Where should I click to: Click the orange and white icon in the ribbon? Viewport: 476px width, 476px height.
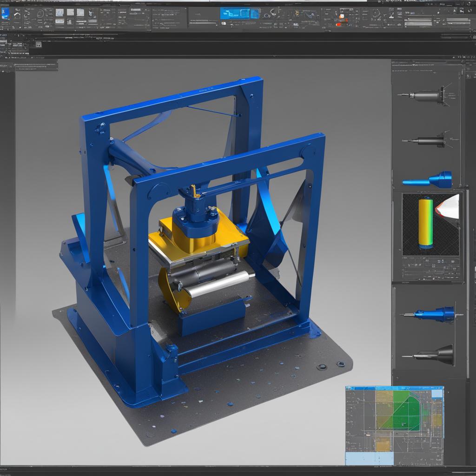coord(342,16)
